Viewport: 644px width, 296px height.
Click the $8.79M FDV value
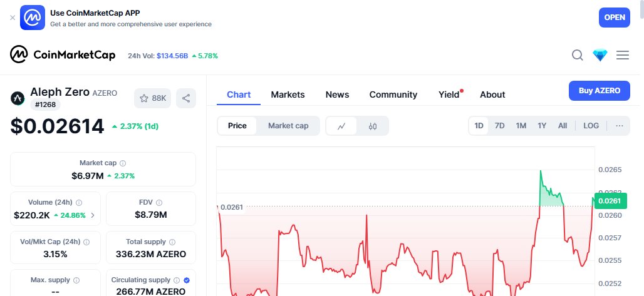tap(151, 215)
